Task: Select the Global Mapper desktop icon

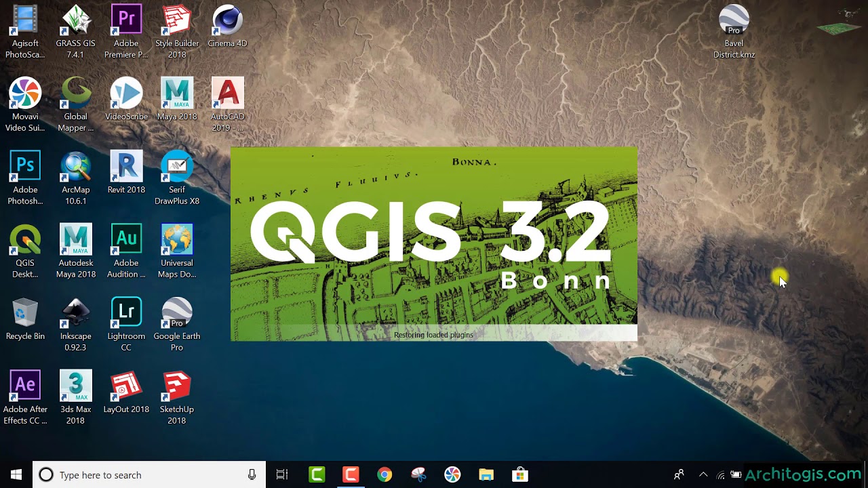Action: coord(75,104)
